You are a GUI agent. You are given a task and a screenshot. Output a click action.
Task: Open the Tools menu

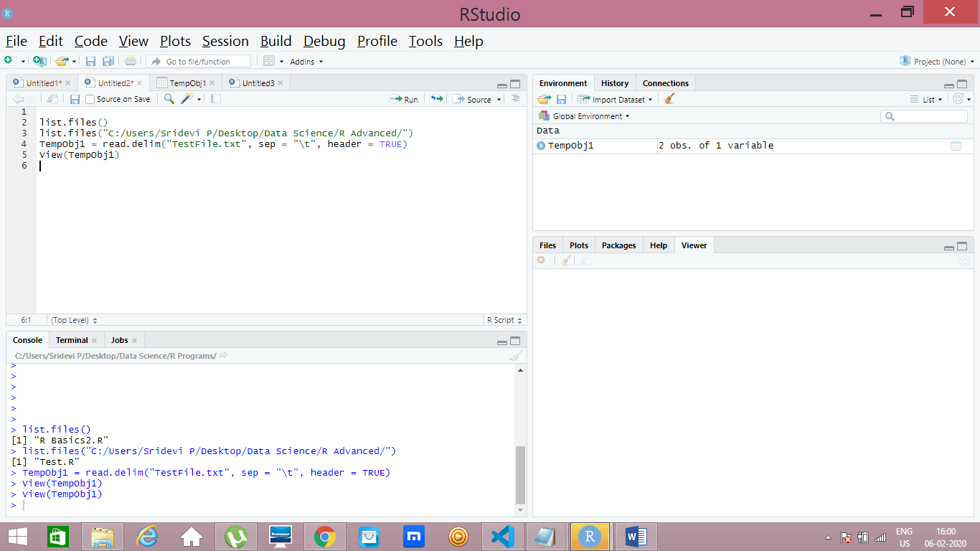coord(425,41)
